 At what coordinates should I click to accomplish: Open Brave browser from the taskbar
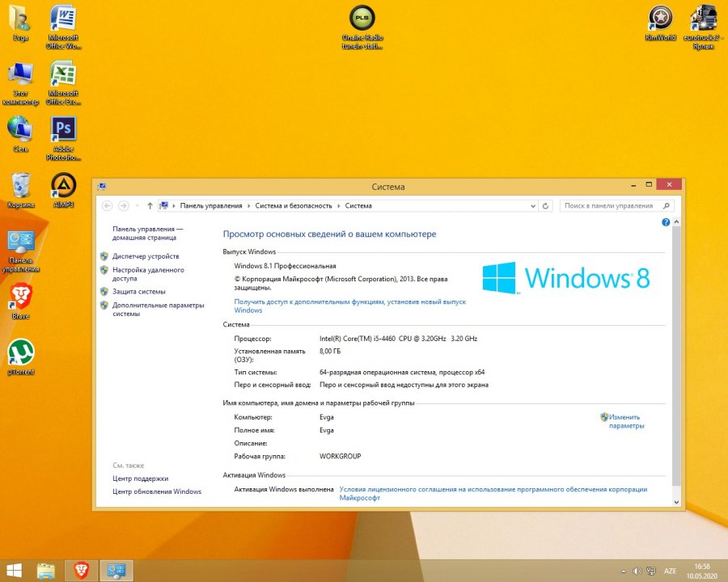pyautogui.click(x=83, y=570)
